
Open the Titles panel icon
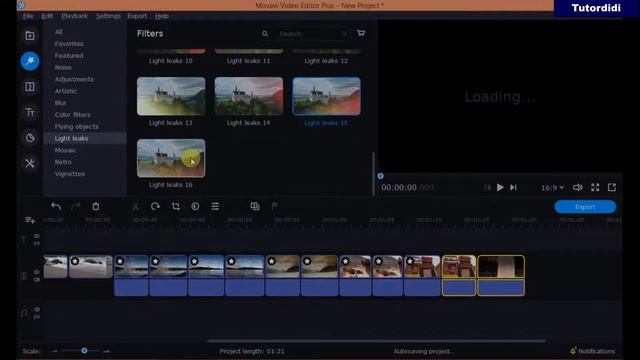pos(30,112)
